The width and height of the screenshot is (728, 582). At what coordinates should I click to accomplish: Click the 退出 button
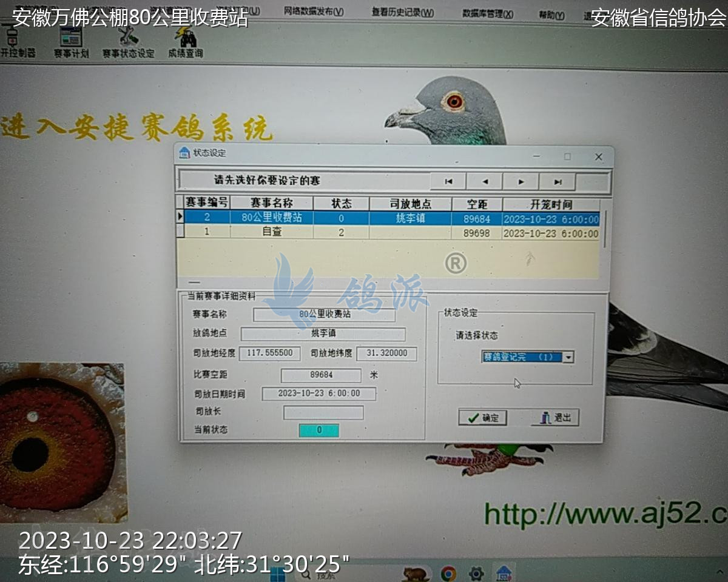pyautogui.click(x=554, y=417)
